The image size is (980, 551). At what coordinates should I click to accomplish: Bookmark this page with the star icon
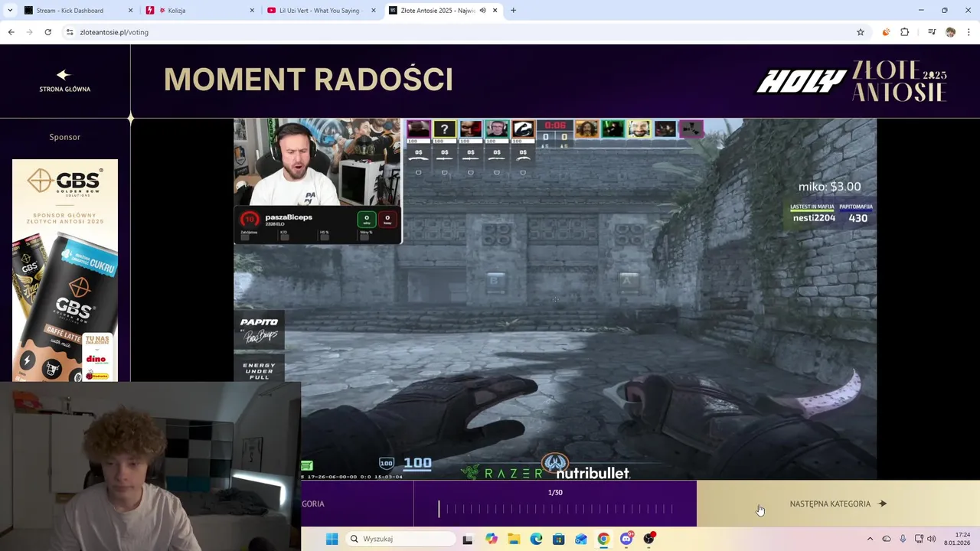pos(861,32)
